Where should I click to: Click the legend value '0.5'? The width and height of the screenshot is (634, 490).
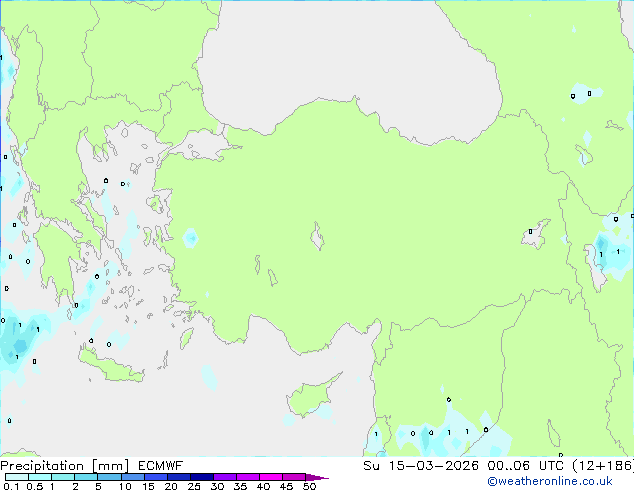[35, 486]
